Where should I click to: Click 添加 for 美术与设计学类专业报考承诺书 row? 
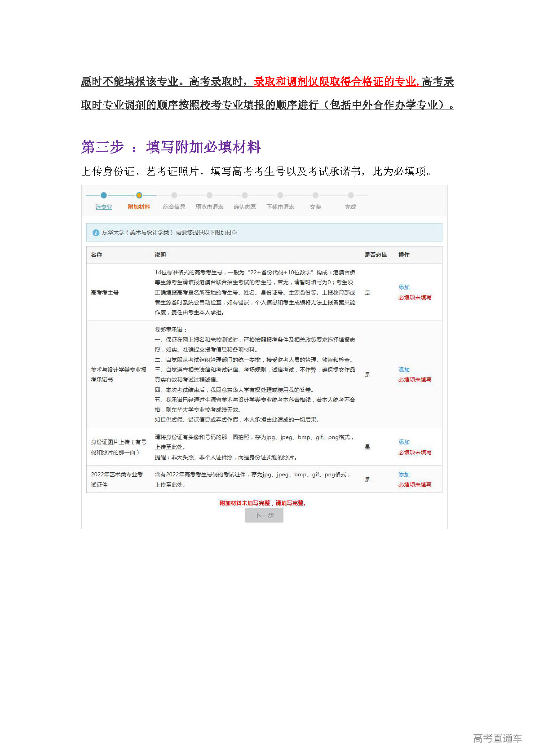[404, 370]
